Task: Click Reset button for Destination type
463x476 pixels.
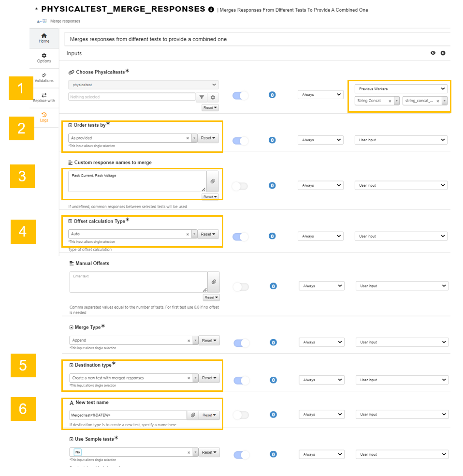Action: [x=209, y=378]
